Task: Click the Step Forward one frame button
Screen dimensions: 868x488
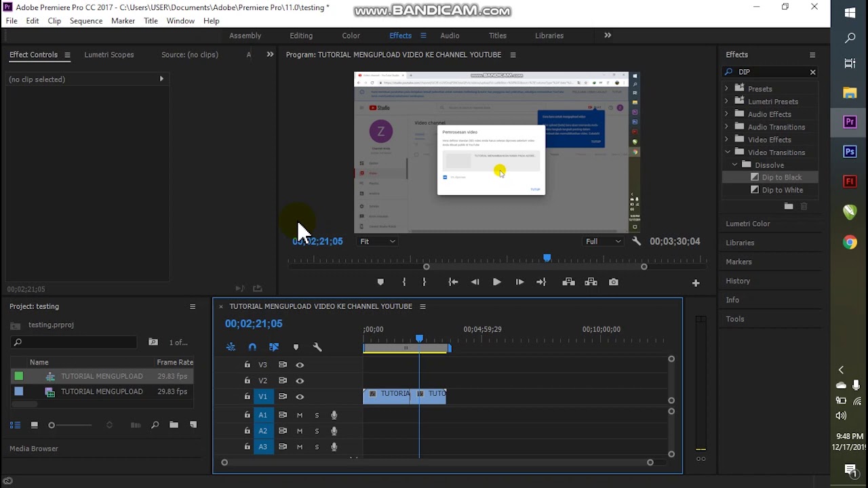Action: [519, 282]
